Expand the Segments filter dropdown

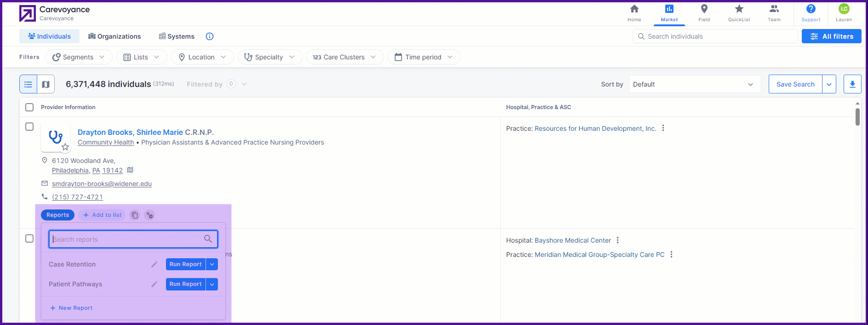point(79,57)
